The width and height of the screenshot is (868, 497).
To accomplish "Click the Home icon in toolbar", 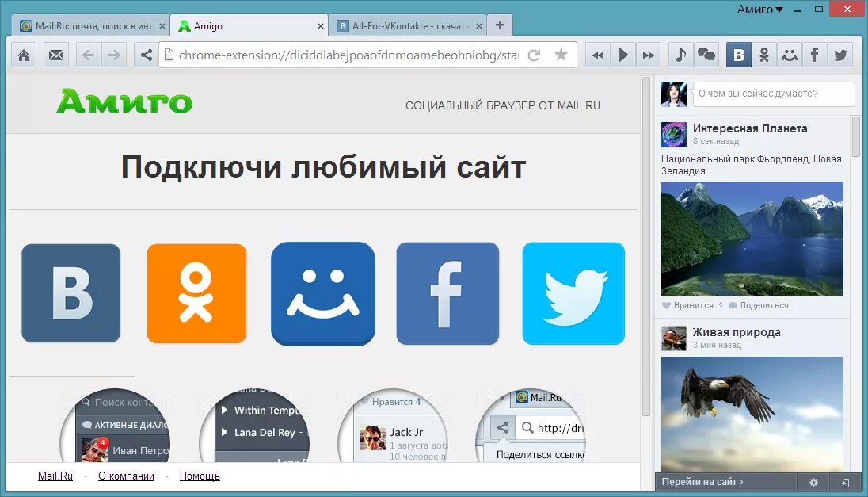I will click(24, 55).
